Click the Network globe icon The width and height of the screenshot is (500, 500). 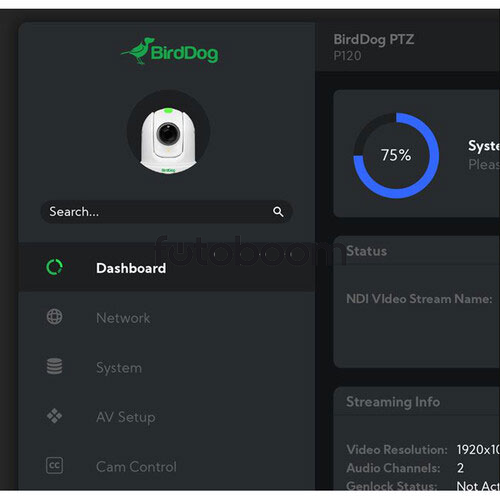click(x=54, y=317)
